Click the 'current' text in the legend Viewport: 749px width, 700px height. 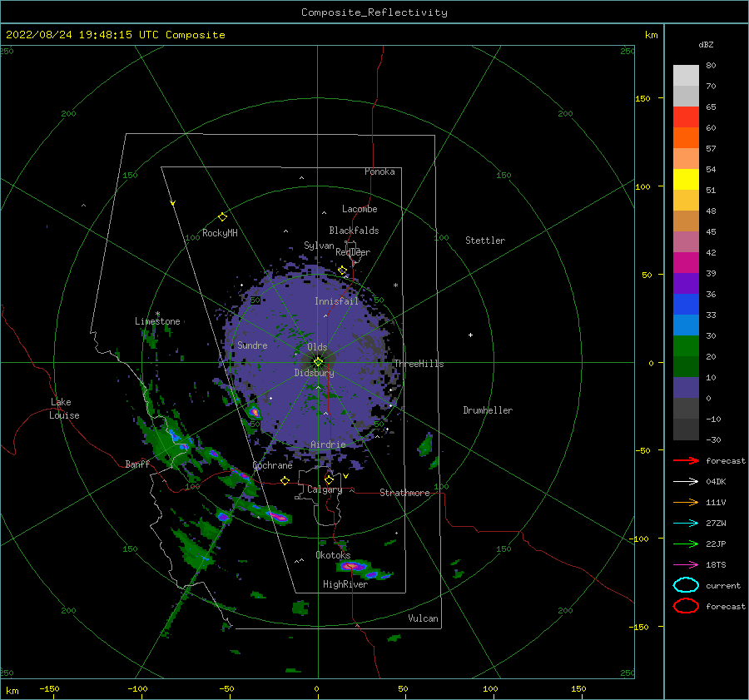pyautogui.click(x=723, y=585)
